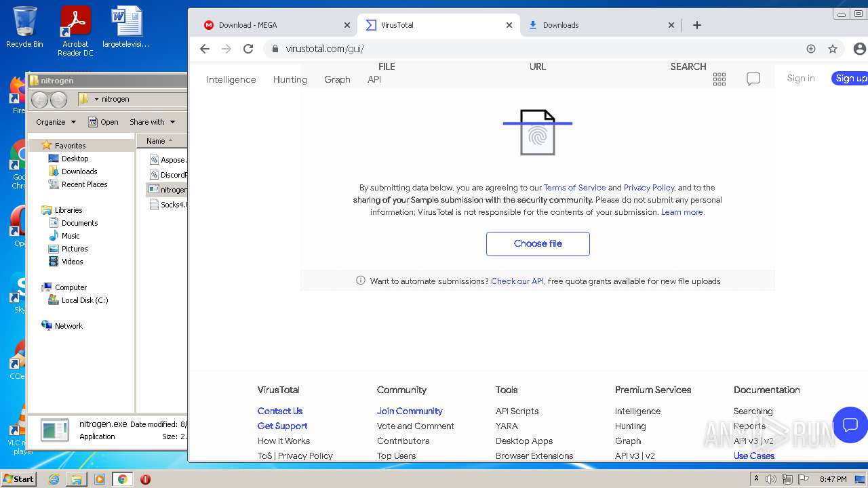The image size is (868, 488).
Task: Select Network in Explorer sidebar
Action: pyautogui.click(x=62, y=326)
